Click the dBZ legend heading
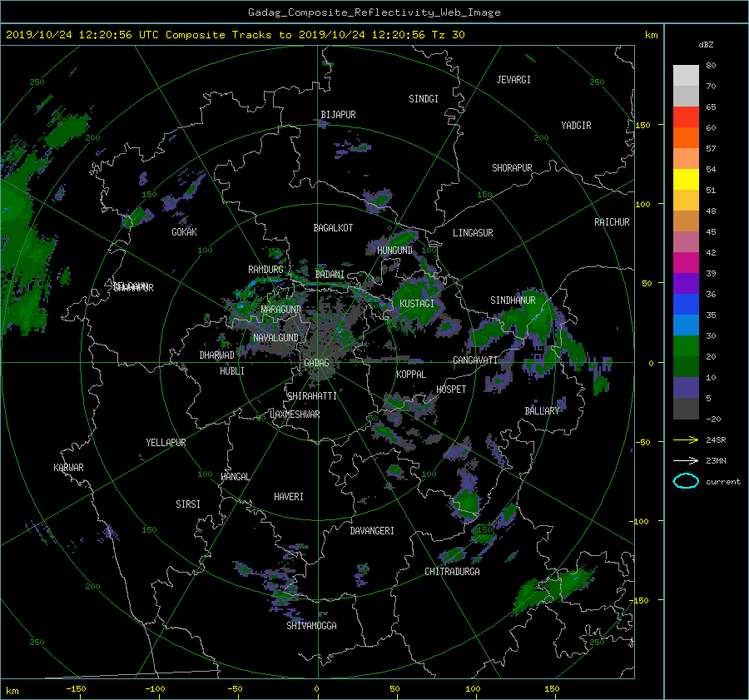This screenshot has width=749, height=700. point(706,44)
